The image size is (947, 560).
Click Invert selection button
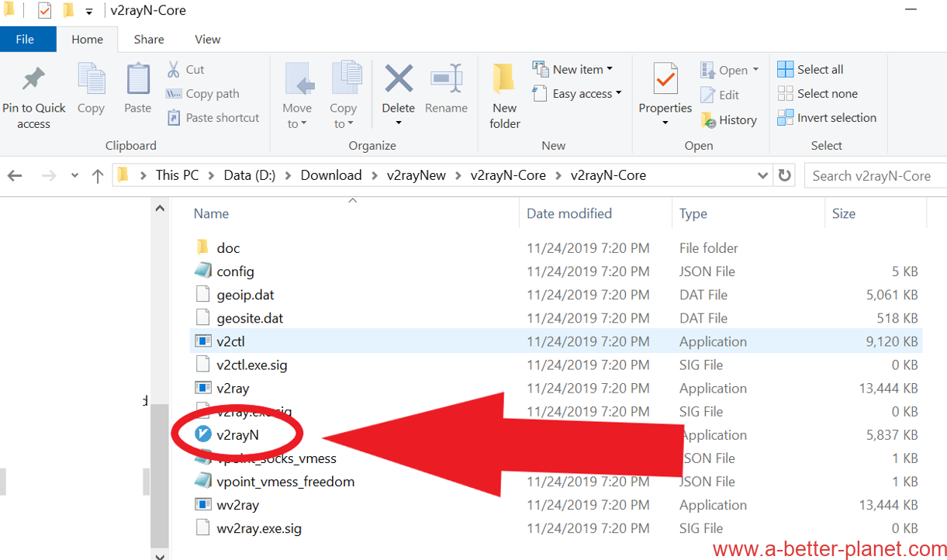coord(827,118)
